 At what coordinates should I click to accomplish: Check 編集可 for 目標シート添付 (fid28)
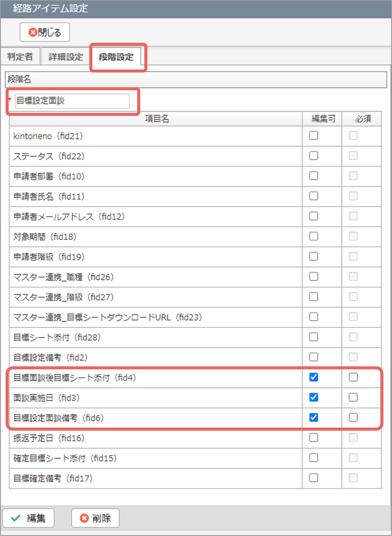click(x=313, y=337)
